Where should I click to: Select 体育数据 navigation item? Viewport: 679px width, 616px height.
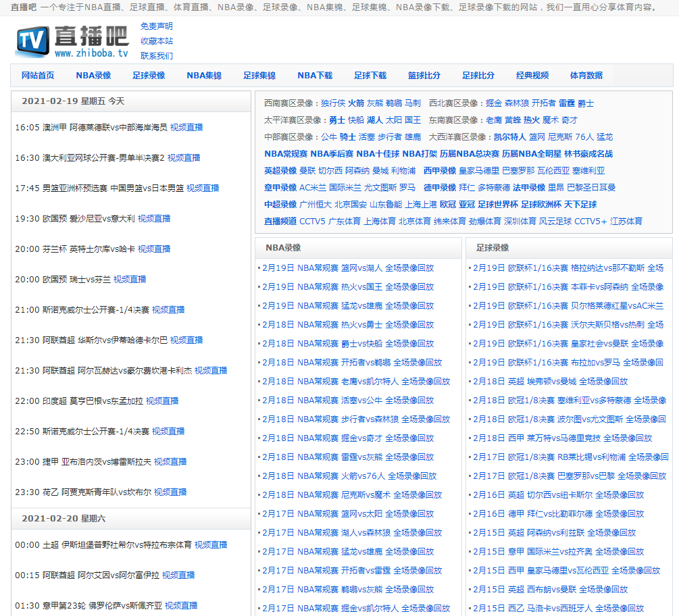coord(586,76)
